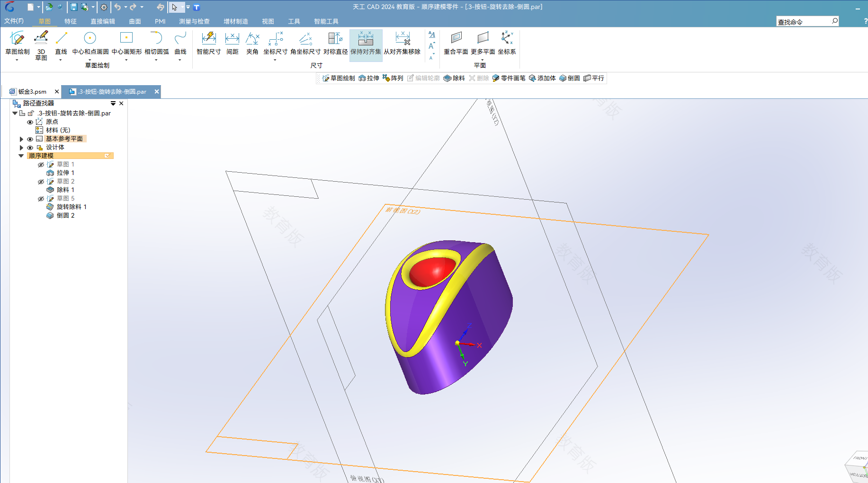Click 除料 in the floating command bar

(x=454, y=78)
